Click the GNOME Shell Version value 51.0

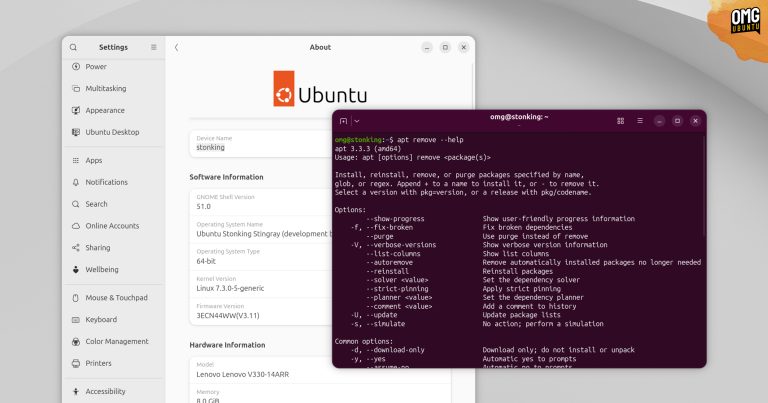pyautogui.click(x=203, y=207)
